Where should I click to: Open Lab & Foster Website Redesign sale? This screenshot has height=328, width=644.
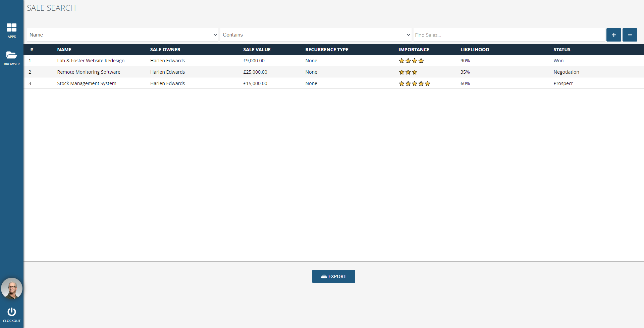pos(91,61)
